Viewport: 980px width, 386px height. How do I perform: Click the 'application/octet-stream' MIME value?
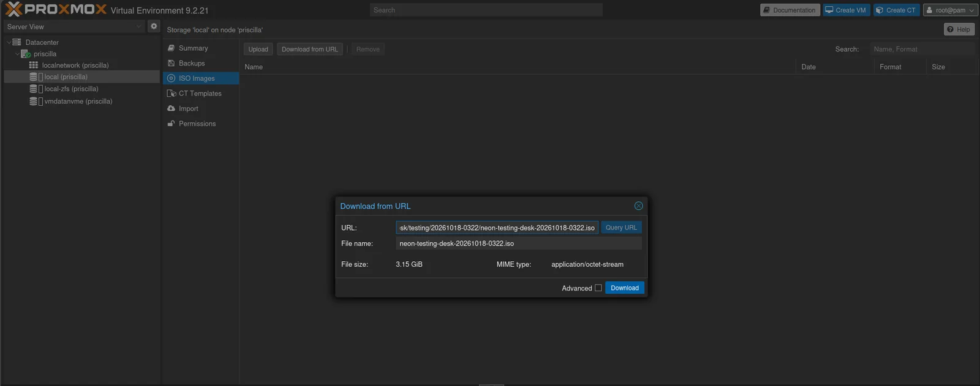pos(587,264)
